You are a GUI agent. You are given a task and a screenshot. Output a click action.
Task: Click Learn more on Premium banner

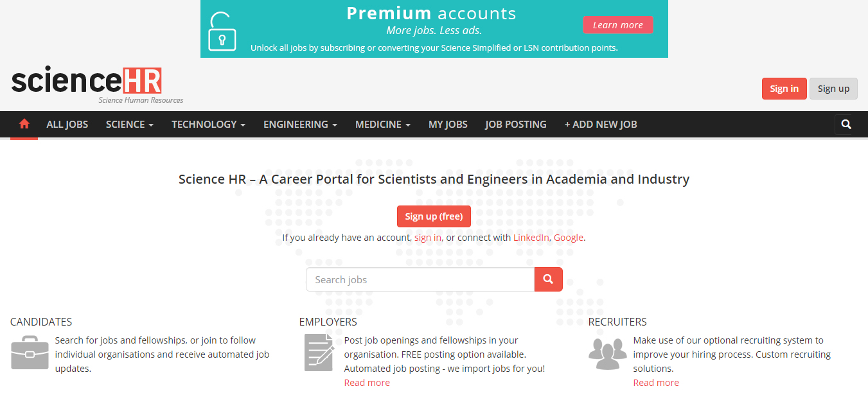pyautogui.click(x=617, y=25)
